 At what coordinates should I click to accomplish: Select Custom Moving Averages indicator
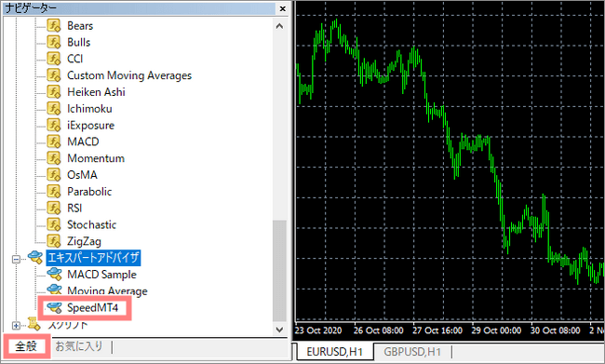129,75
